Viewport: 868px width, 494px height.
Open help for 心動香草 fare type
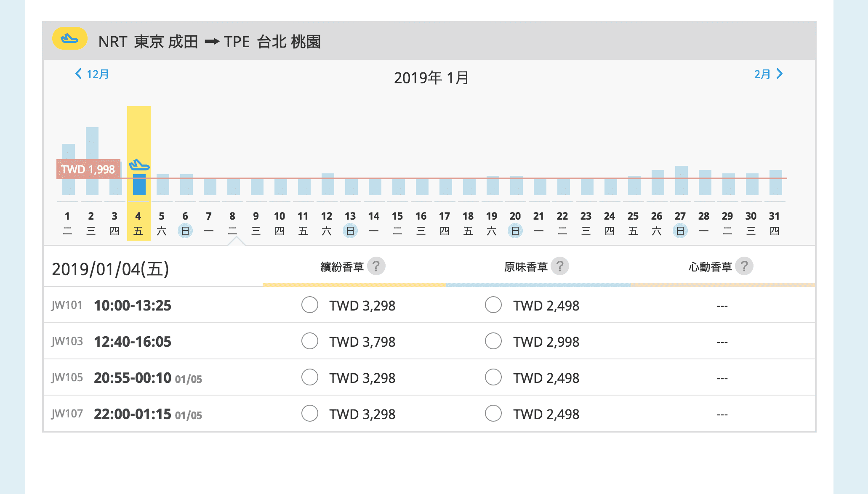click(744, 266)
